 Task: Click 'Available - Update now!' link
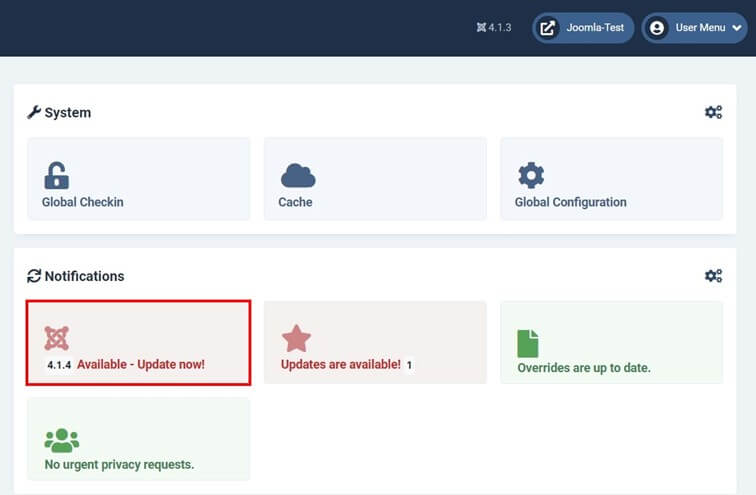pos(141,364)
